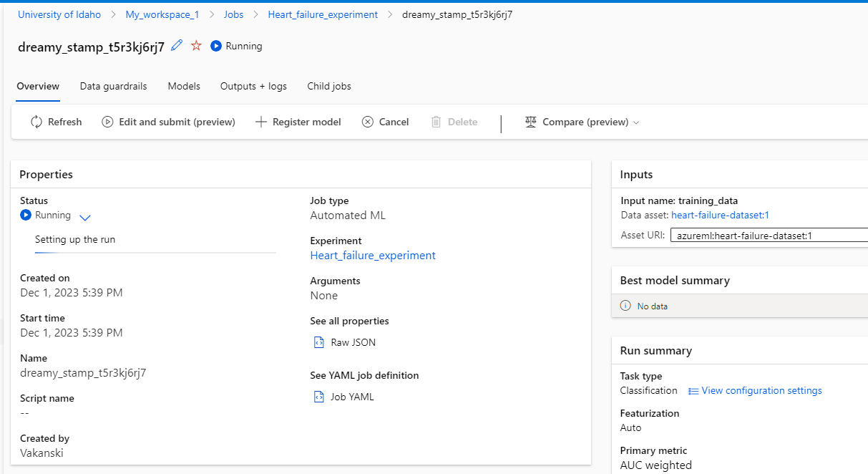
Task: Click the Compare balance scale icon
Action: point(530,122)
